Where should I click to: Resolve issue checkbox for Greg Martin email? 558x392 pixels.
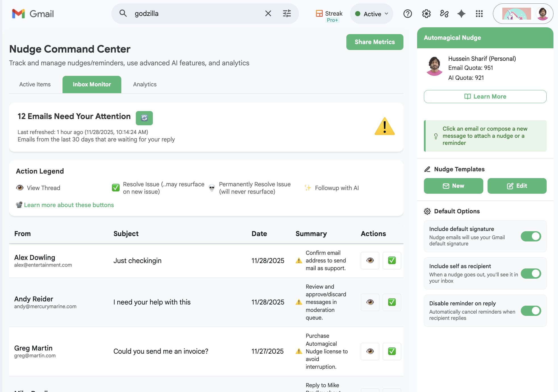pyautogui.click(x=392, y=351)
